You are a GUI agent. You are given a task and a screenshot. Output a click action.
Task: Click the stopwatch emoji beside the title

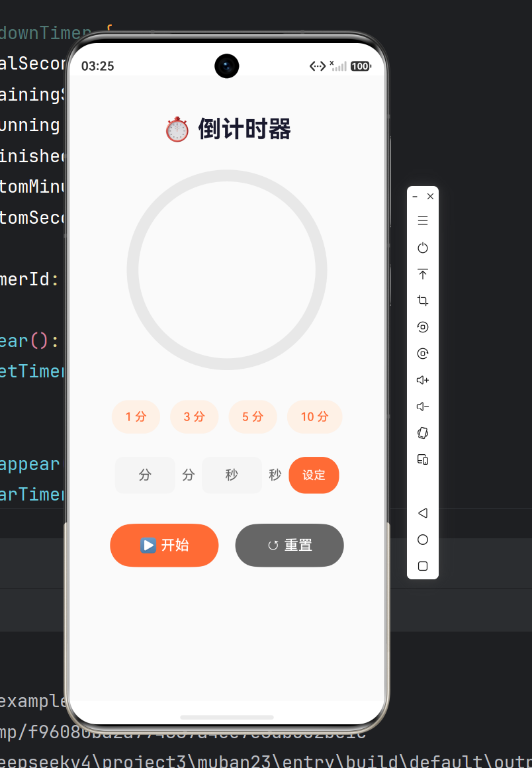tap(177, 130)
